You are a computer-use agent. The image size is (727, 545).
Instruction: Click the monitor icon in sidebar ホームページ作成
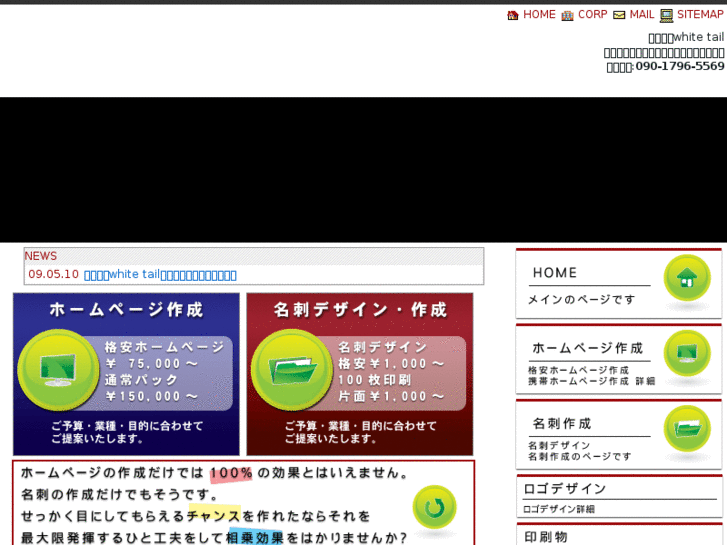click(x=687, y=353)
